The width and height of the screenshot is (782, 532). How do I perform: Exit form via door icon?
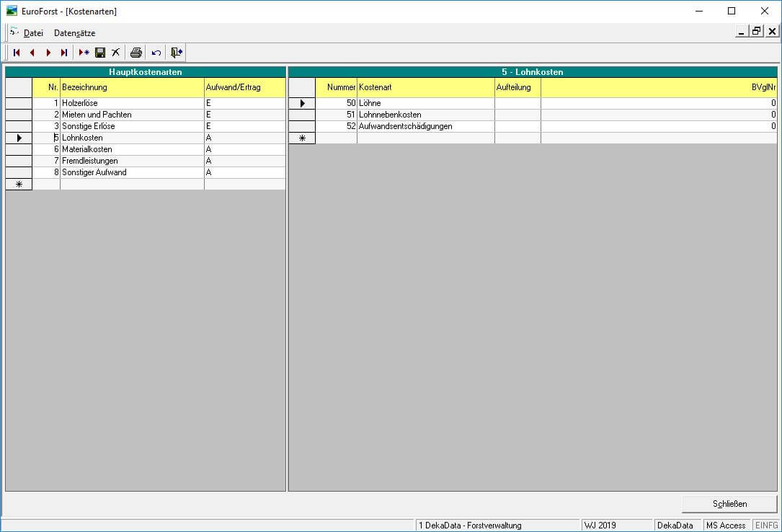coord(176,53)
